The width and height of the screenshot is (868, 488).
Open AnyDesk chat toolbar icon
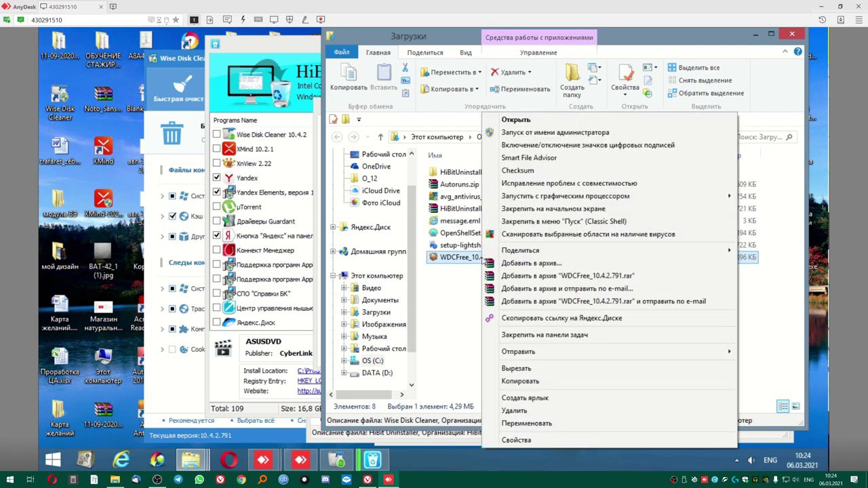[x=229, y=20]
